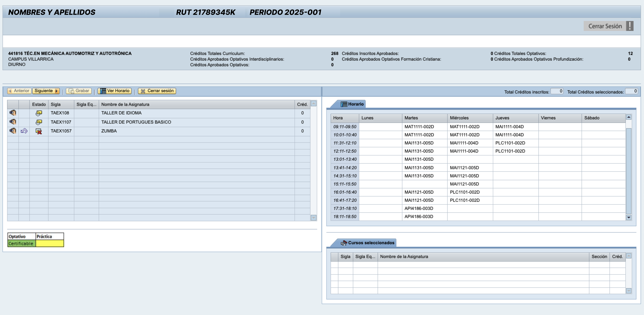Open details icon for TAEX1057 ZUMBA row

13,131
